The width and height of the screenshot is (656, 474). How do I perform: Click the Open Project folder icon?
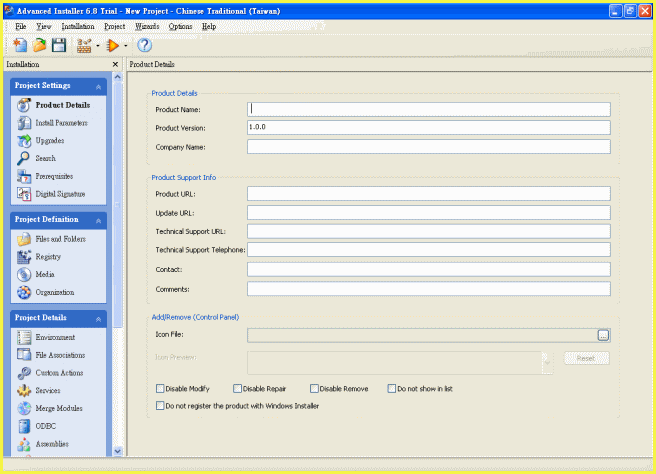39,45
